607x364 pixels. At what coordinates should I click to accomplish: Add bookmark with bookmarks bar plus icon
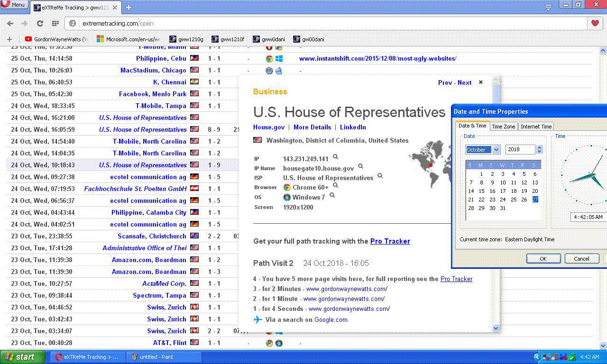tap(9, 39)
